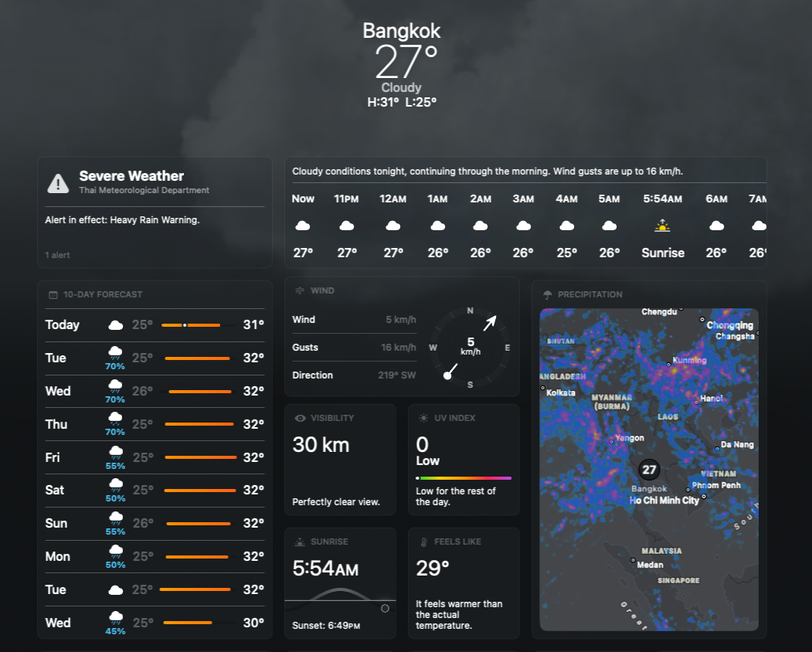This screenshot has height=652, width=812.
Task: Click 'Alert in effect: Heavy Rain Warning.'
Action: pyautogui.click(x=122, y=220)
